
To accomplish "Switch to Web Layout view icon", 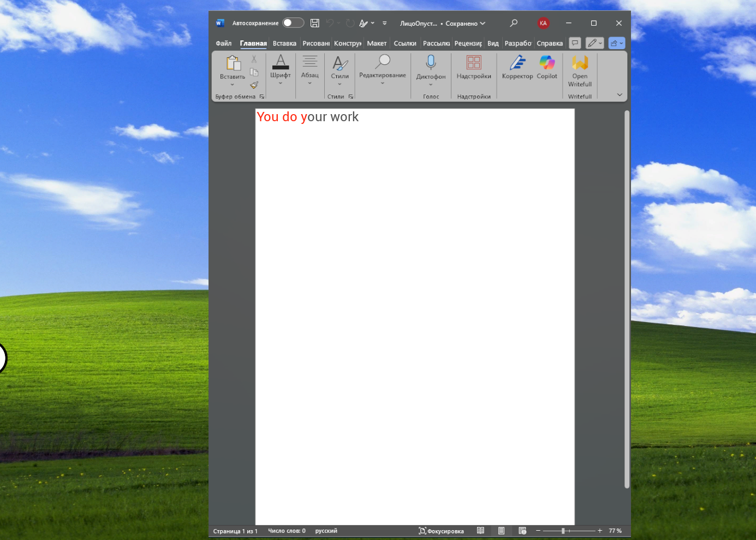I will (x=522, y=531).
